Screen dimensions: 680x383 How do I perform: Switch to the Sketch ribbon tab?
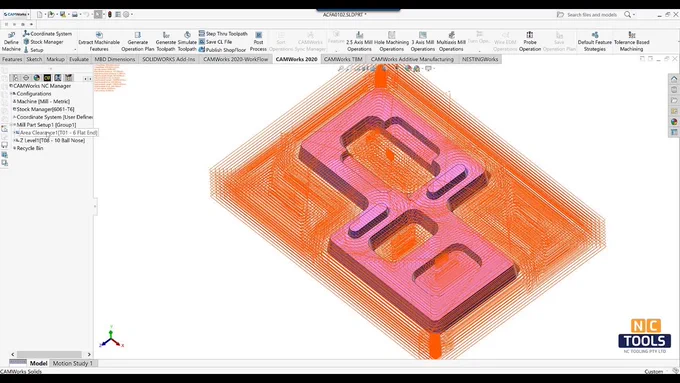click(x=34, y=59)
